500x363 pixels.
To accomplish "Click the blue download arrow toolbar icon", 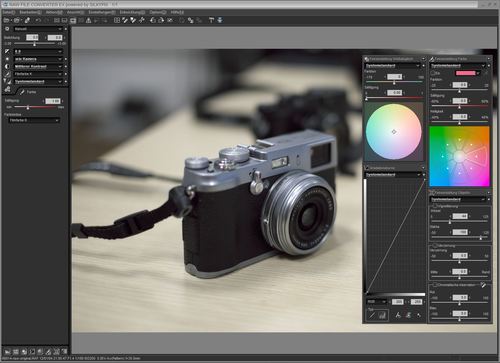I will point(220,20).
